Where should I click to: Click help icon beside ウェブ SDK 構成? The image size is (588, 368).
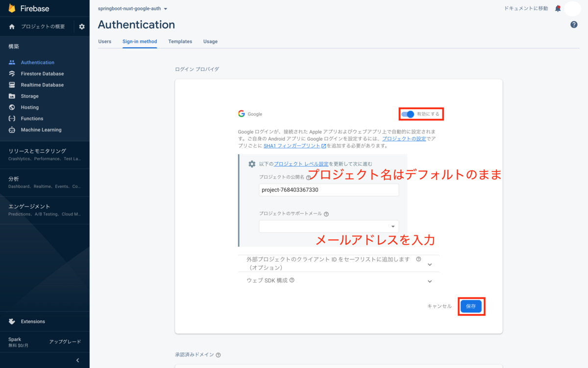tap(292, 280)
